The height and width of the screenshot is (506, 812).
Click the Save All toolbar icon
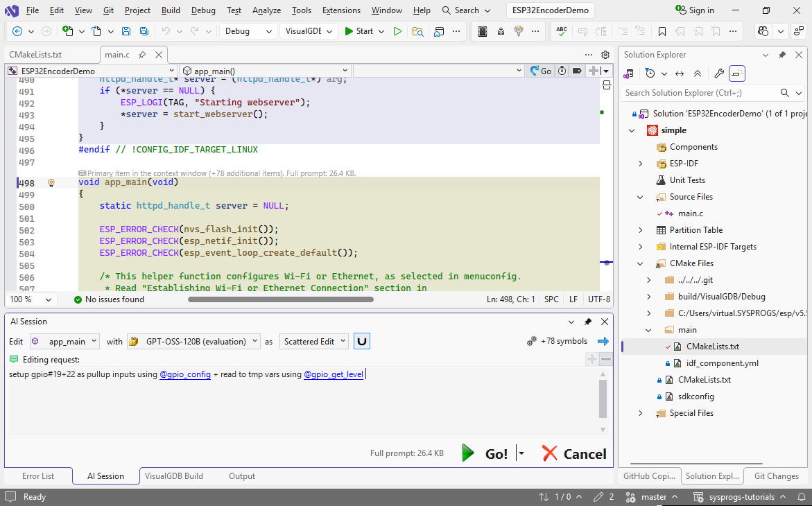pos(144,31)
